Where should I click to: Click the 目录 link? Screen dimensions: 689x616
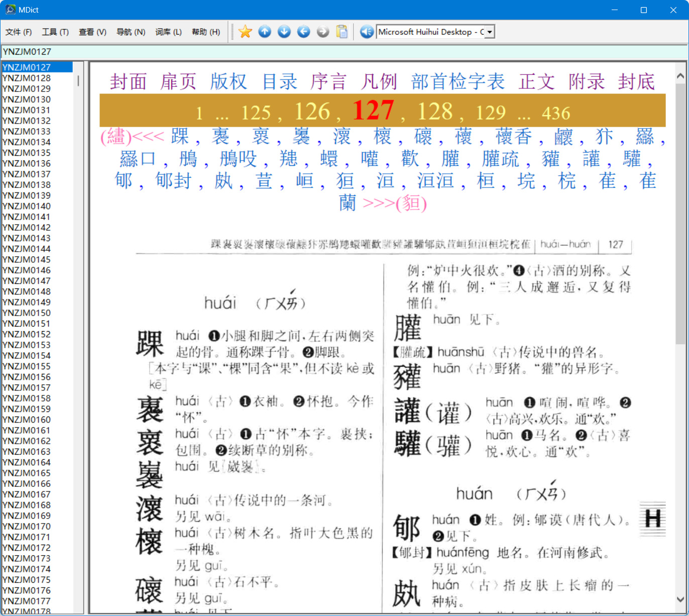pyautogui.click(x=279, y=81)
